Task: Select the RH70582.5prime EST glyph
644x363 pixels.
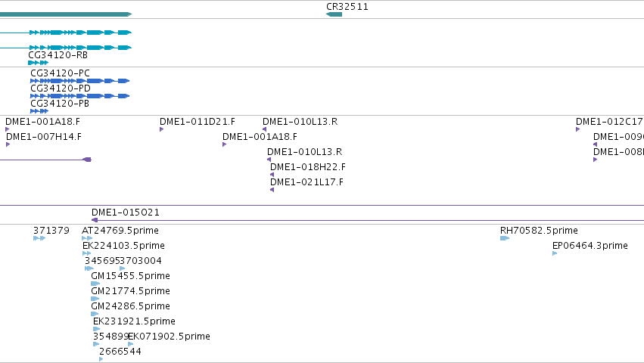Action: tap(505, 238)
